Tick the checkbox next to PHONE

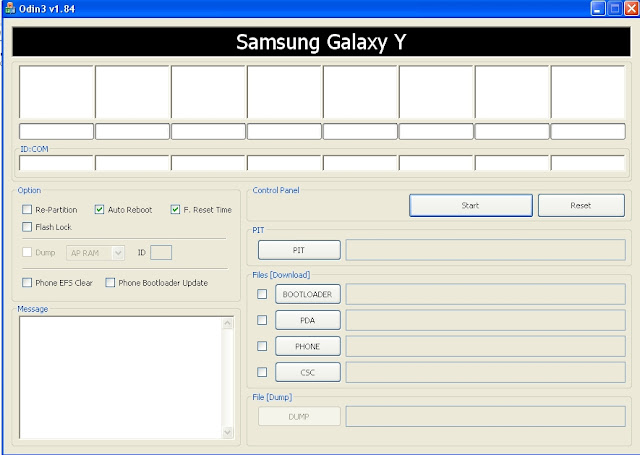click(x=262, y=346)
